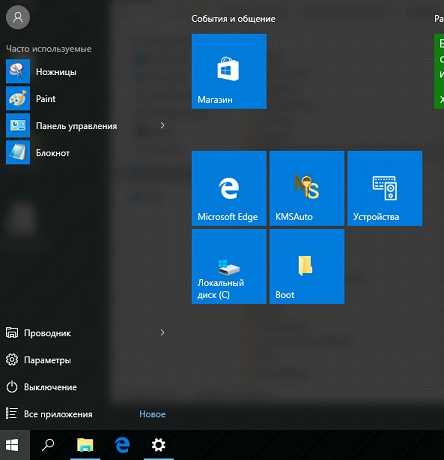Click the Параметры gear icon
The width and height of the screenshot is (444, 460).
tap(12, 360)
